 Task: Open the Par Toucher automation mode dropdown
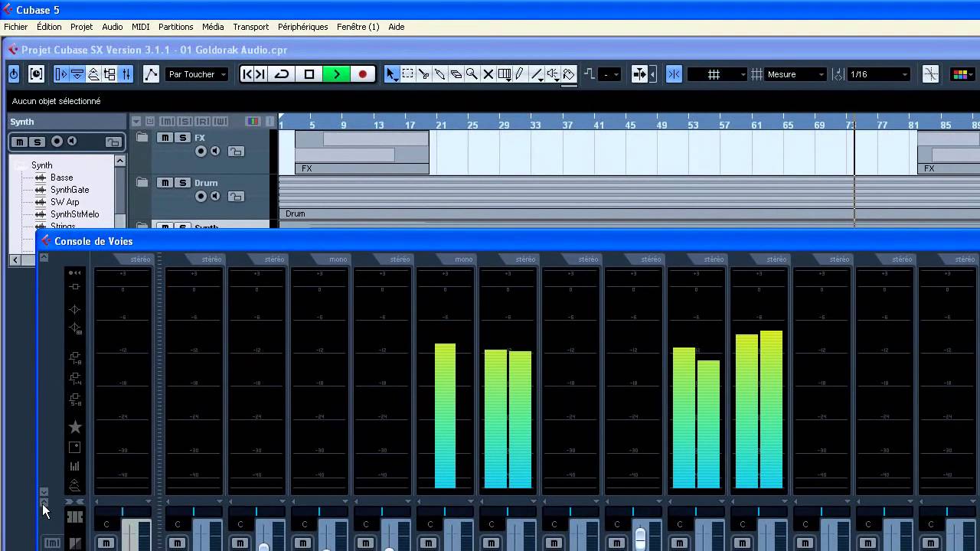[197, 74]
